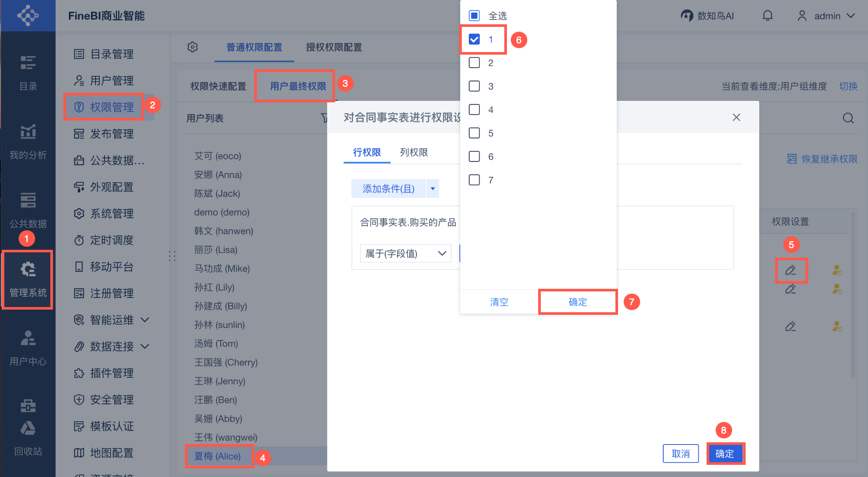Click the first pencil edit permission icon
868x477 pixels.
click(x=790, y=270)
